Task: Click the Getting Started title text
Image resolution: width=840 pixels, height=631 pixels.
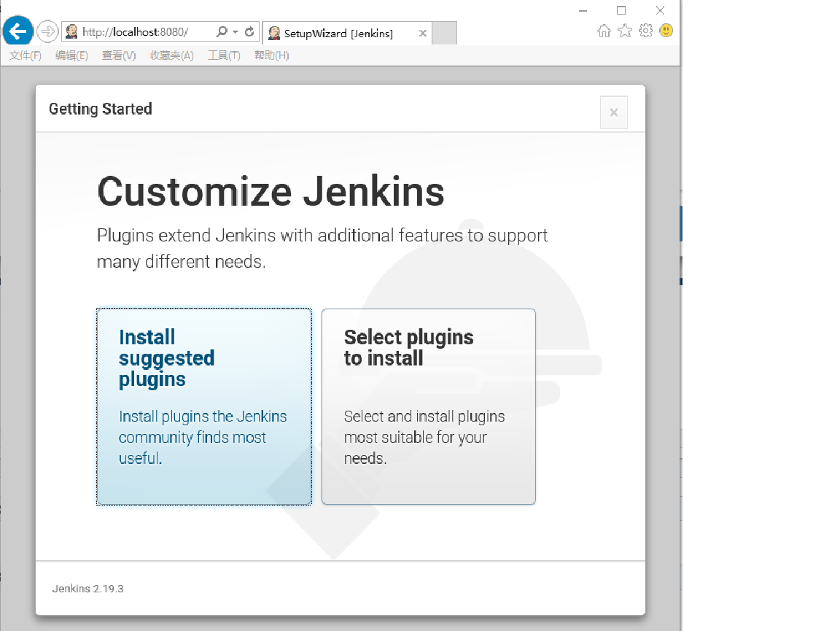Action: pos(101,109)
